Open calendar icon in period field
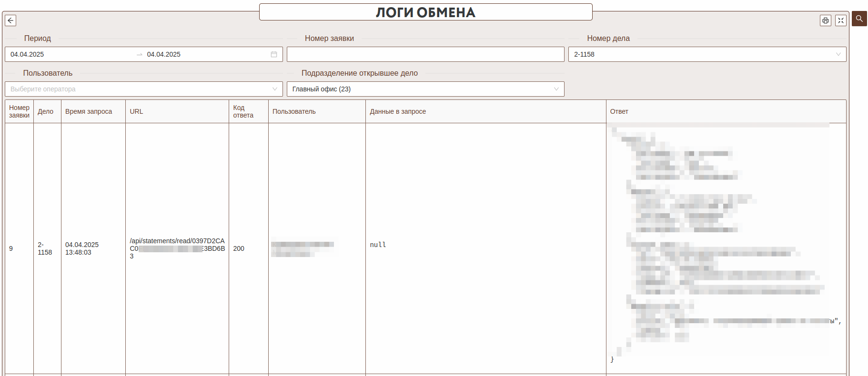This screenshot has width=868, height=376. point(274,54)
